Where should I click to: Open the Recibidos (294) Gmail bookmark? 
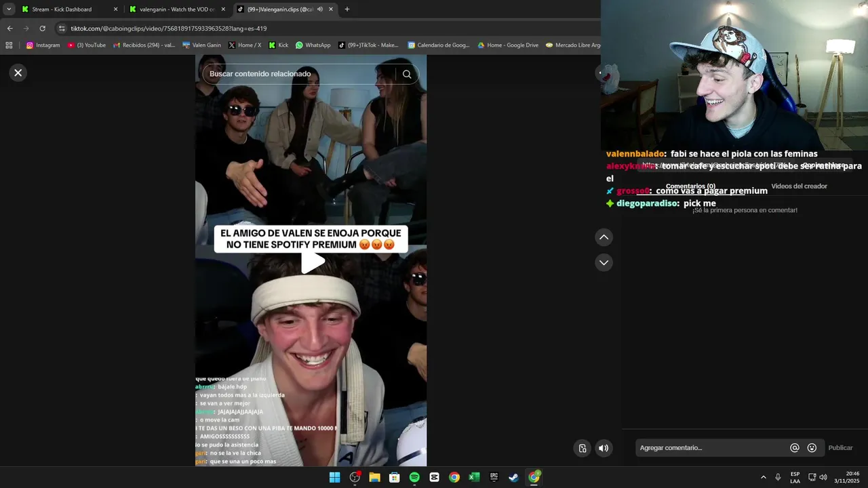click(144, 45)
